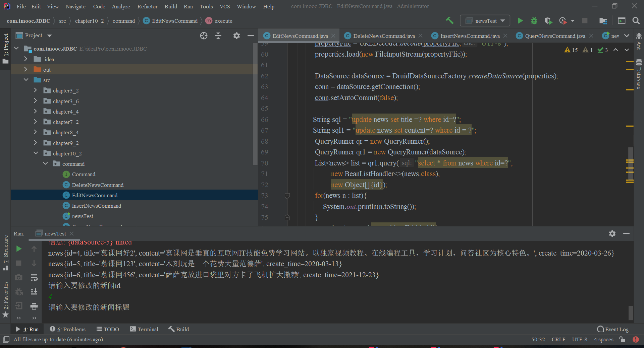Click the Profiler run icon

point(563,21)
